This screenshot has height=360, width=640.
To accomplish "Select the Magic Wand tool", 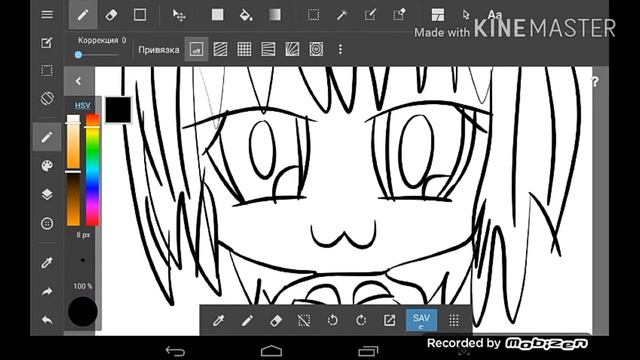I will [342, 15].
